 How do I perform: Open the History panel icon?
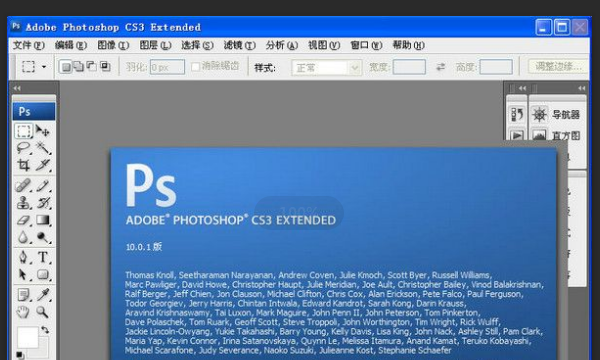(517, 114)
